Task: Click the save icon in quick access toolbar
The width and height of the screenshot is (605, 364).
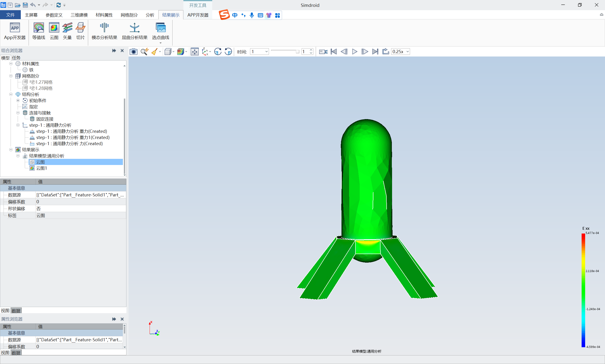Action: click(x=25, y=5)
